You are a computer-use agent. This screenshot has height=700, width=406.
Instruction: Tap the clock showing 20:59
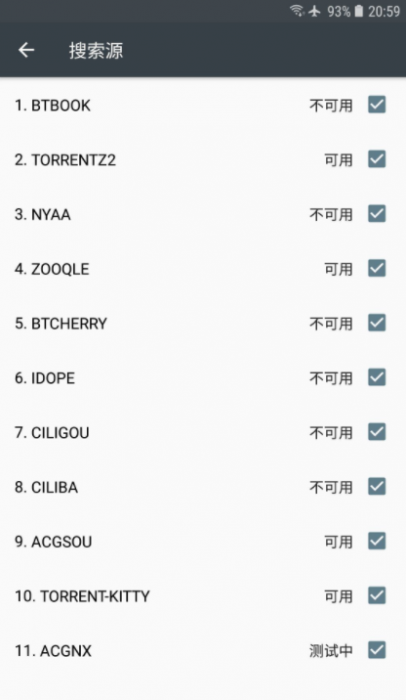coord(384,11)
